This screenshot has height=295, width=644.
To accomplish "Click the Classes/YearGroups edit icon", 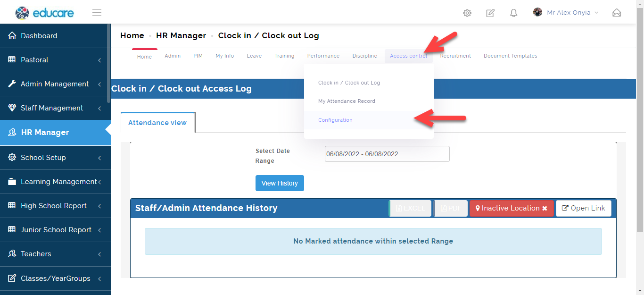I will [12, 278].
